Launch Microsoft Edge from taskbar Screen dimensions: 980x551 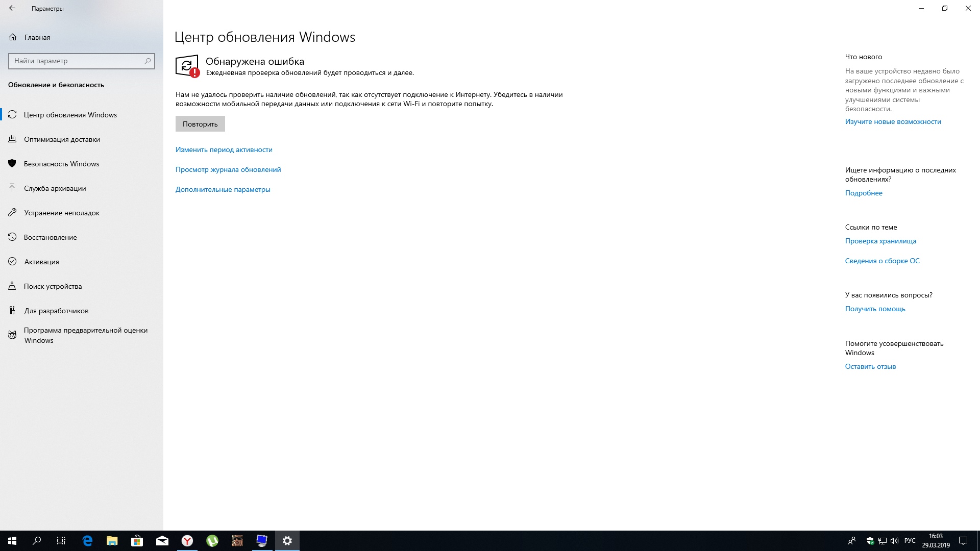pos(87,541)
